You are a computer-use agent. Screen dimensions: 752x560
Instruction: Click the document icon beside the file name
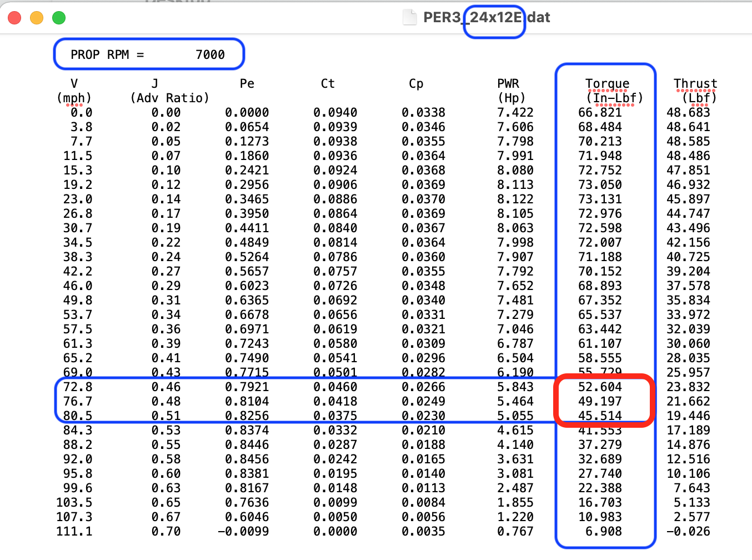tap(409, 18)
